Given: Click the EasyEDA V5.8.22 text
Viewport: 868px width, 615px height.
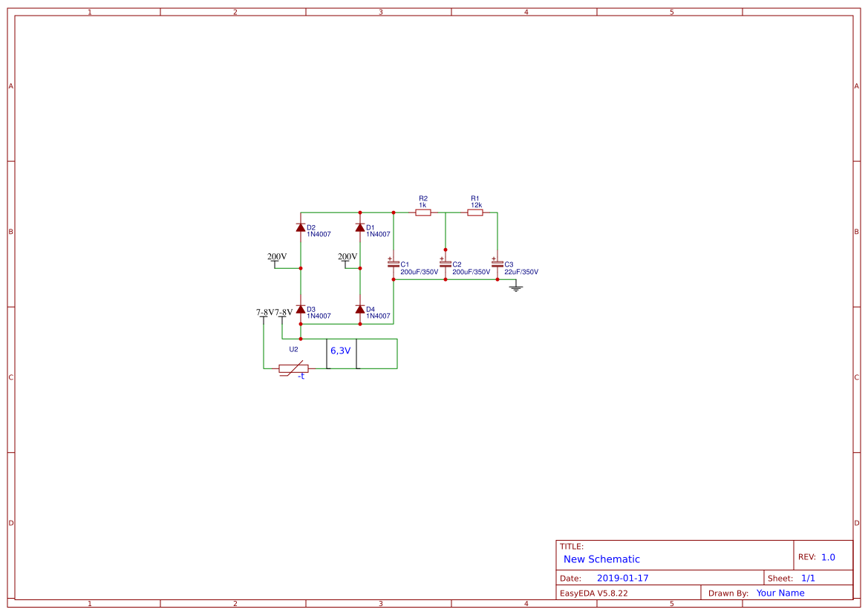Looking at the screenshot, I should (593, 593).
